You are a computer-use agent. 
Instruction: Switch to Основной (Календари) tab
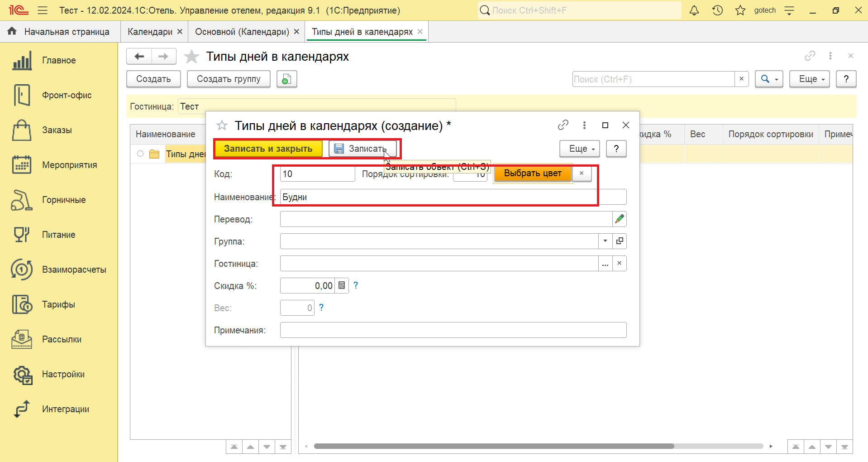pos(242,32)
